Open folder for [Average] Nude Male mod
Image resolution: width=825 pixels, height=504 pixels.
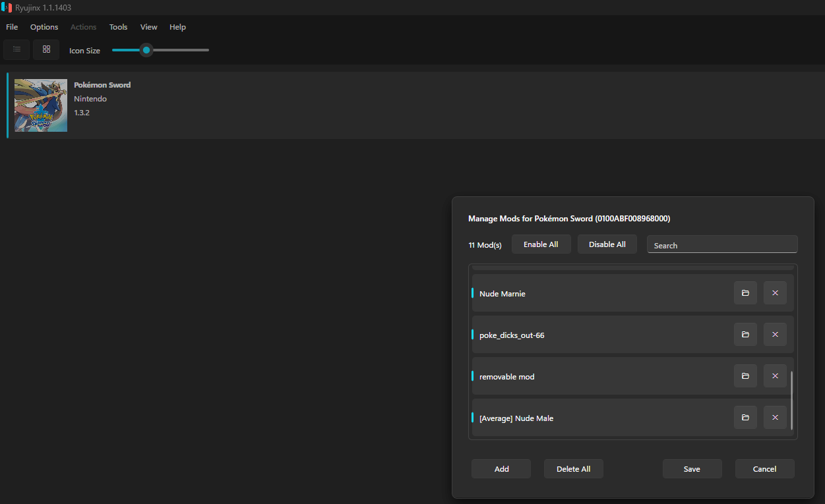(745, 418)
